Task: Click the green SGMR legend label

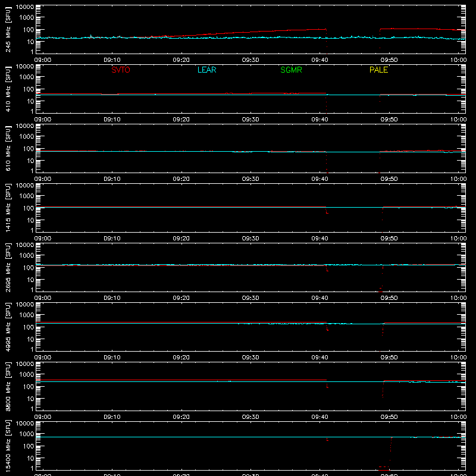Action: tap(291, 70)
